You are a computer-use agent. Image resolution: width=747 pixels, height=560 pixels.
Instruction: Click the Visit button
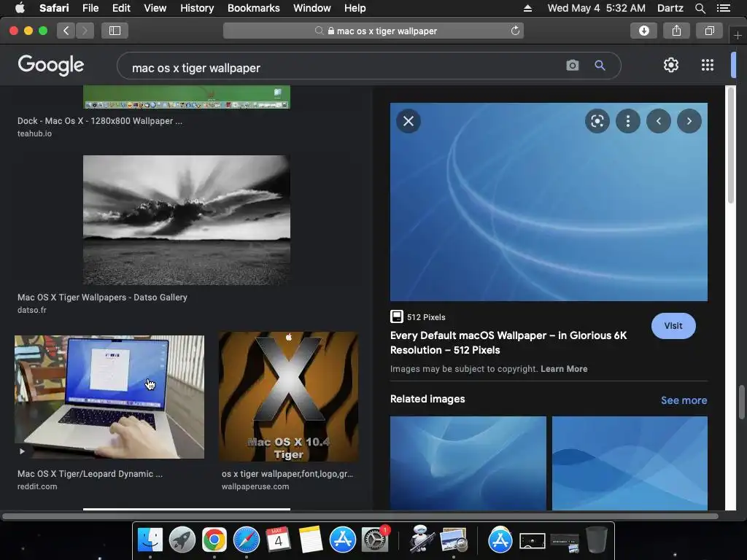(x=673, y=326)
